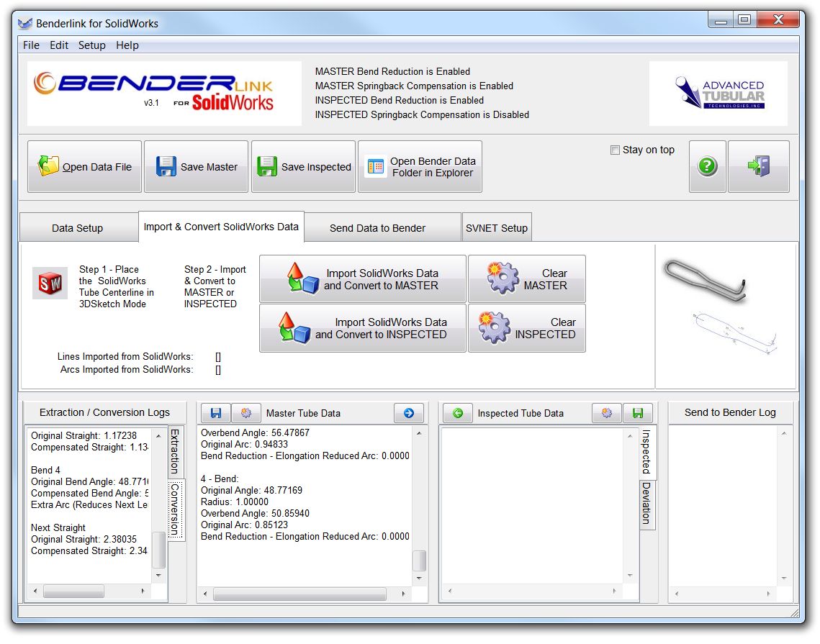
Task: Open the Setup menu
Action: (x=91, y=45)
